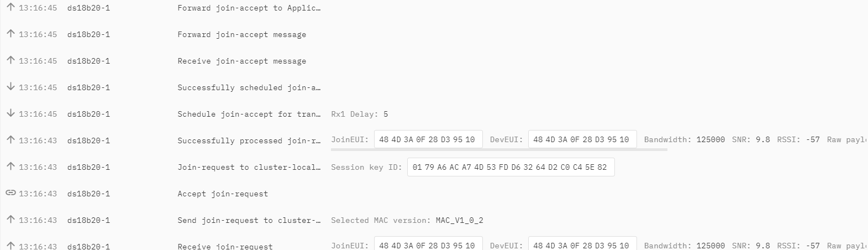
Task: Select the JoinEUI field in Successfully processed row
Action: coord(428,139)
